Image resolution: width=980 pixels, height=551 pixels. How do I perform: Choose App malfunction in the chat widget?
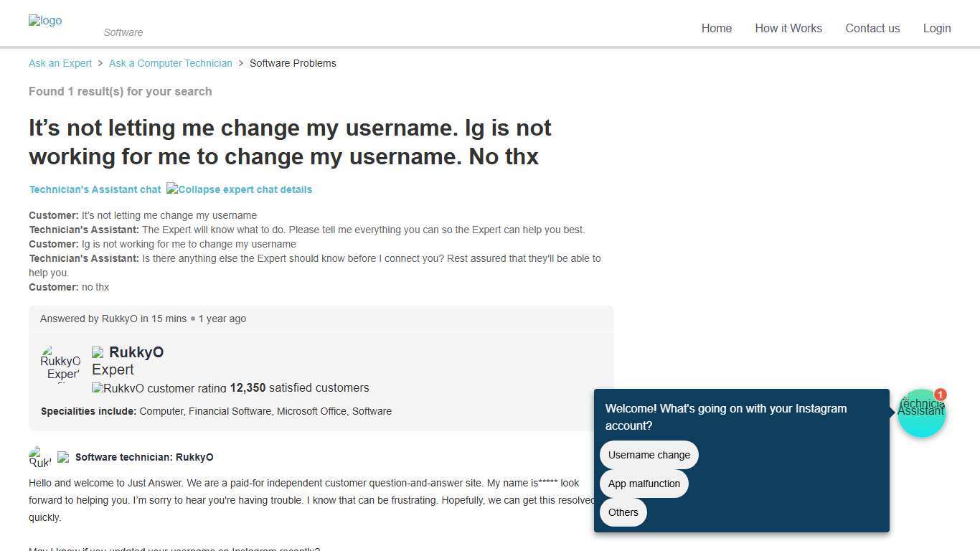(x=644, y=484)
